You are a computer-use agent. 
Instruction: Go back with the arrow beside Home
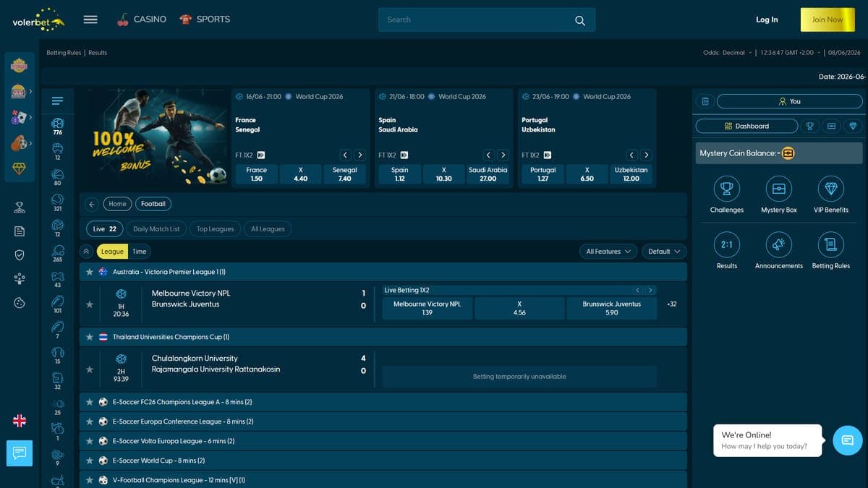click(92, 204)
